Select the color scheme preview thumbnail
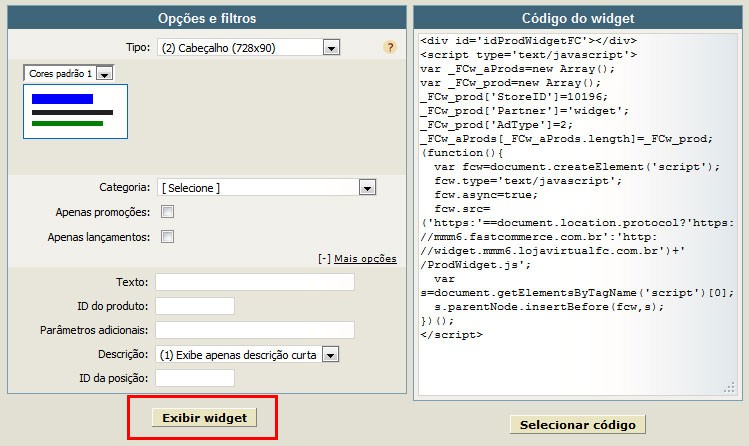This screenshot has height=446, width=749. click(x=75, y=111)
